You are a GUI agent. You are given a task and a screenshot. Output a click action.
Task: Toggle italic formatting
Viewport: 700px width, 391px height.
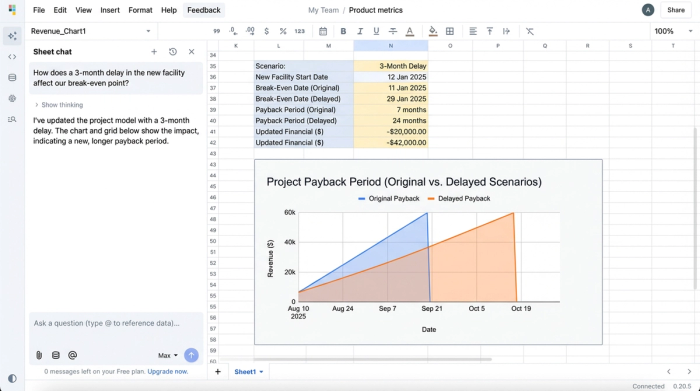pyautogui.click(x=360, y=31)
